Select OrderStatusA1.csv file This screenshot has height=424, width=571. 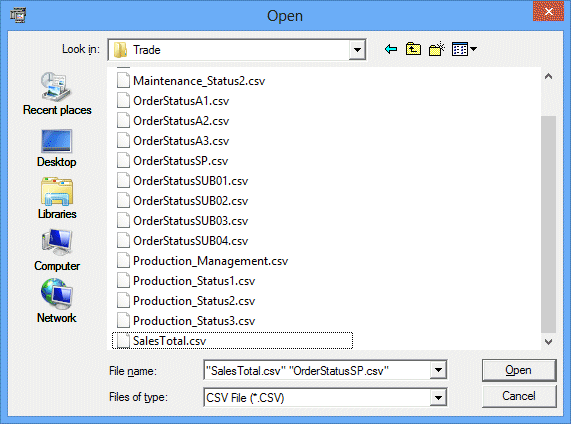[181, 101]
